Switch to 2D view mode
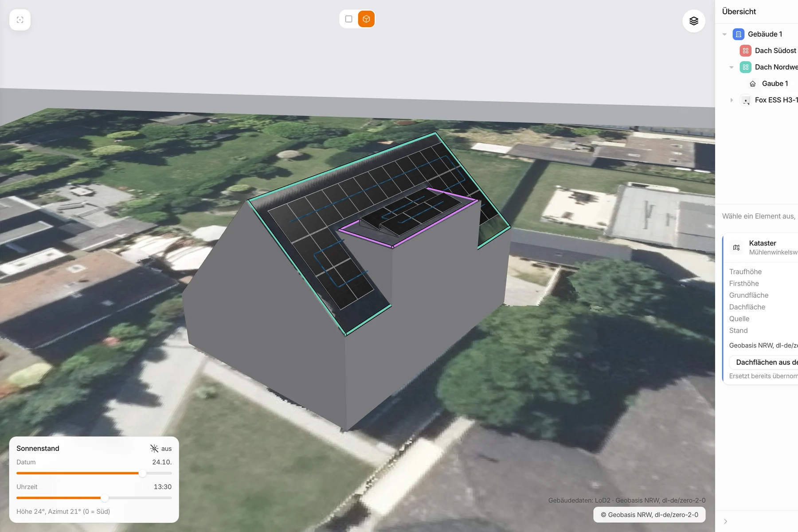Screen dimensions: 798x532 [x=349, y=19]
